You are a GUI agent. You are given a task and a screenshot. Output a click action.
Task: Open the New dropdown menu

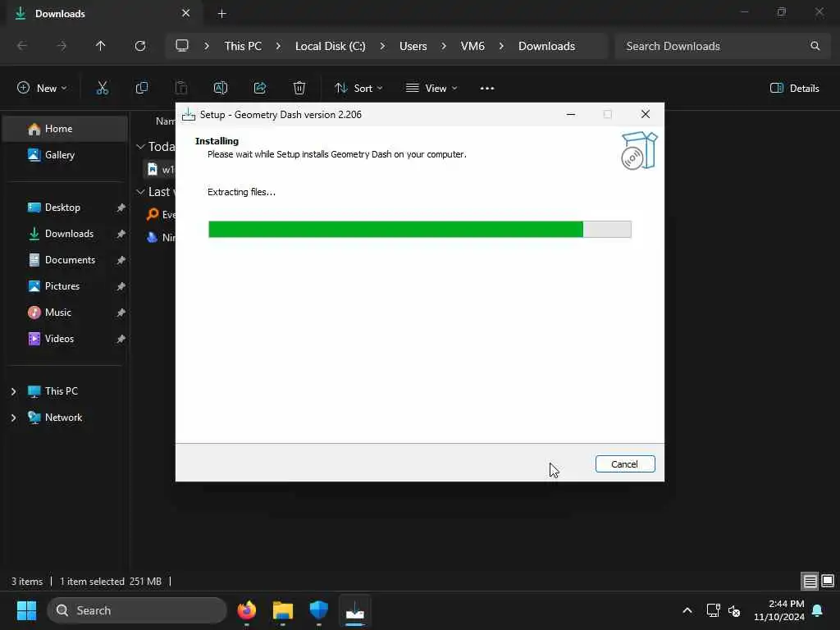coord(42,89)
